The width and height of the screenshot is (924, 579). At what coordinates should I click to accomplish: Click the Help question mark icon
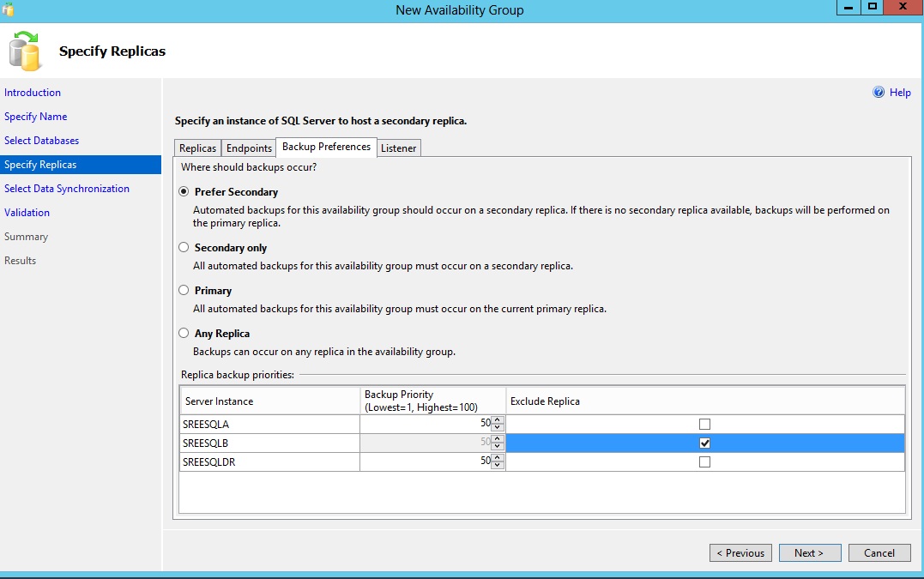click(879, 93)
